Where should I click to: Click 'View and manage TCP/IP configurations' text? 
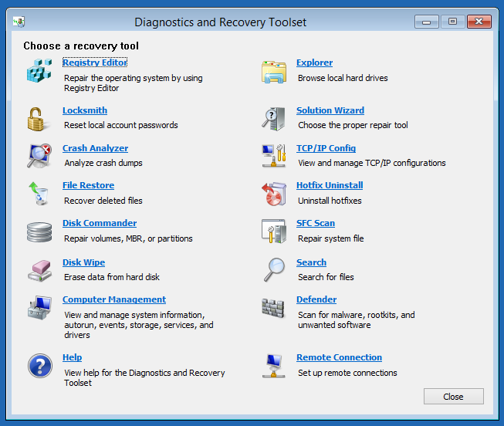point(372,163)
